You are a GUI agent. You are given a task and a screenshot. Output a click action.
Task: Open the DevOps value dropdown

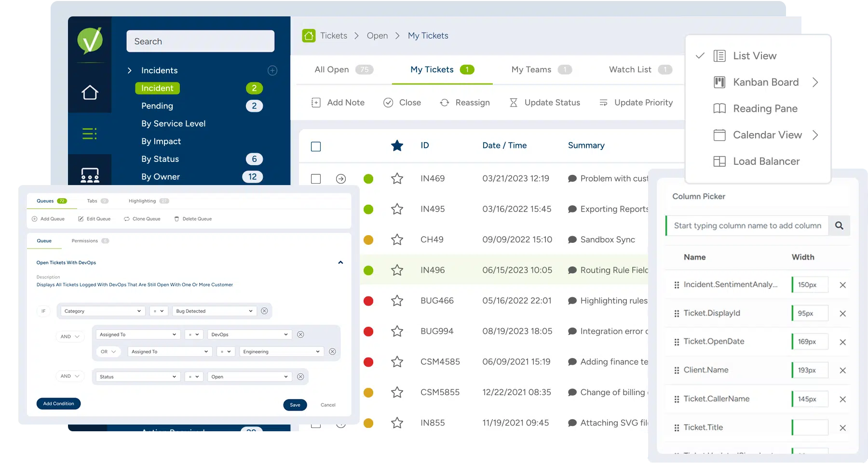coord(250,334)
